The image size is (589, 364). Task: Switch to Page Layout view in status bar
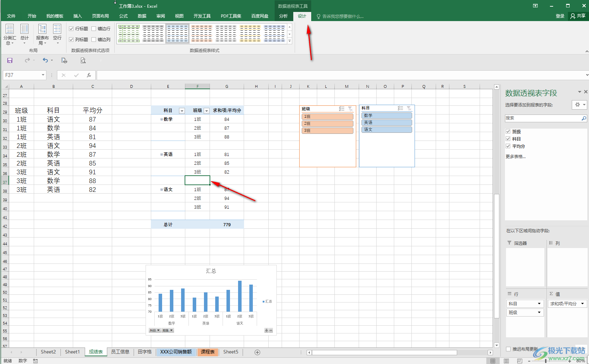[506, 361]
